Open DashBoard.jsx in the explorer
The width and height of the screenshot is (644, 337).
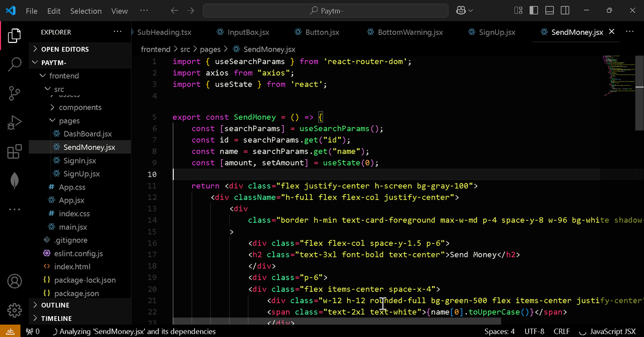pyautogui.click(x=79, y=134)
